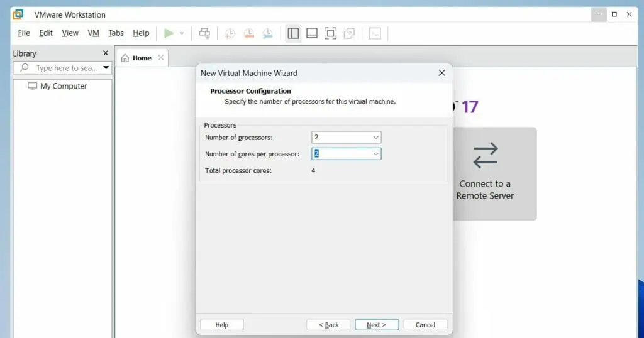Click the Number of cores per processor label
This screenshot has width=644, height=338.
[x=252, y=154]
